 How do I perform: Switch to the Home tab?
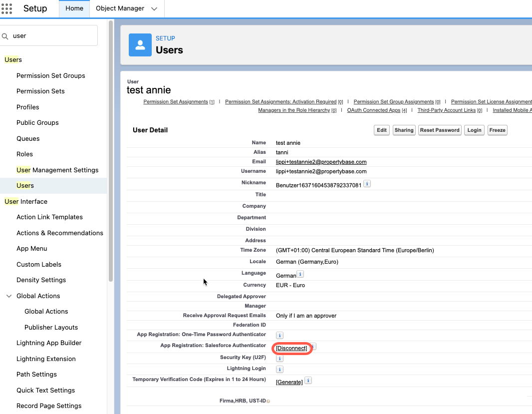click(x=74, y=8)
